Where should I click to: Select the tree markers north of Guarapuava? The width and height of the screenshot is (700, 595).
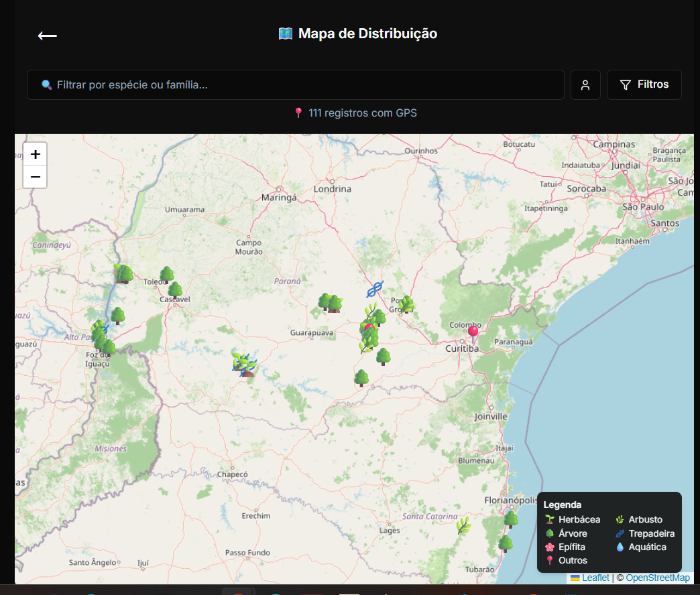tap(331, 303)
